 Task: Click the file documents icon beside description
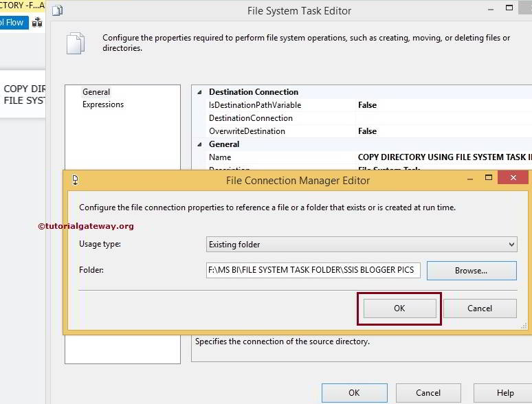[x=76, y=43]
